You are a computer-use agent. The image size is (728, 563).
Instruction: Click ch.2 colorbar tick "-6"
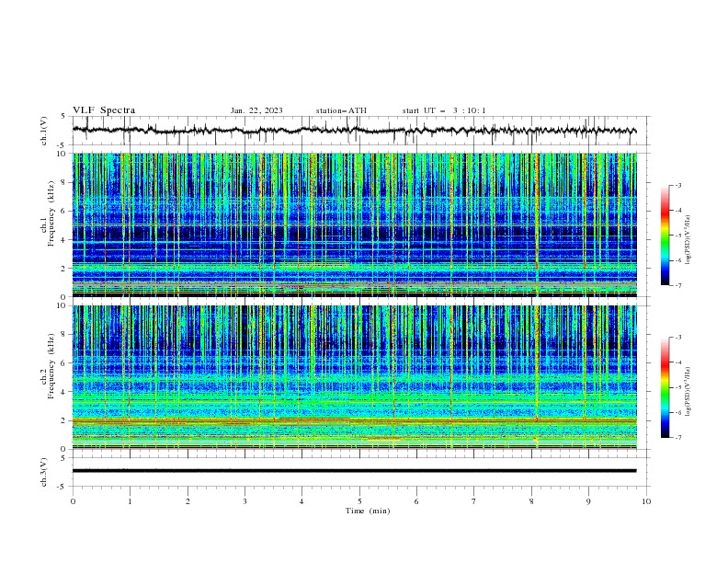coord(678,412)
